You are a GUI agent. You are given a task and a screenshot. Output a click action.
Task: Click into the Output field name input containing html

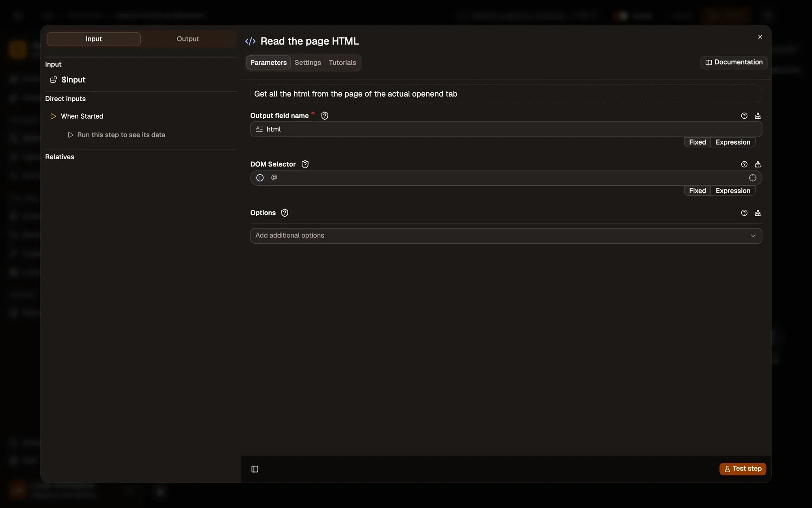tap(506, 129)
